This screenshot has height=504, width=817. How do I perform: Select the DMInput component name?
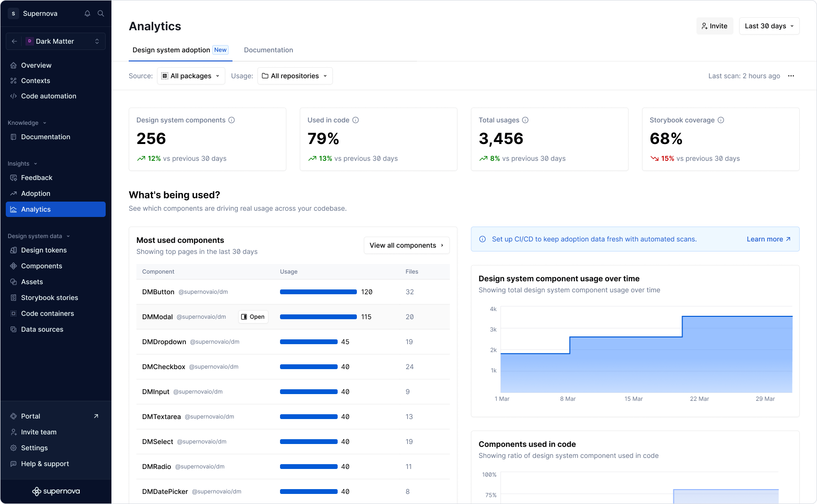point(156,392)
